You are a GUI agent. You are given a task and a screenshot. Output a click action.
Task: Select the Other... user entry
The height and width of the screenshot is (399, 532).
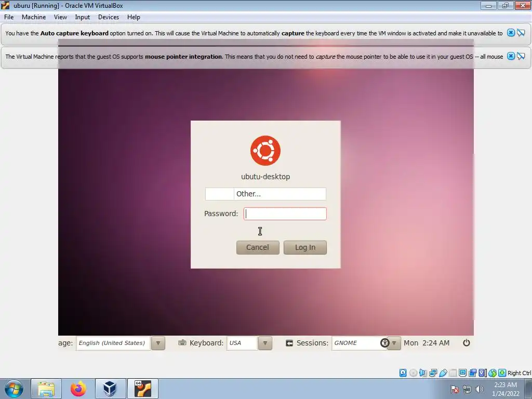click(x=265, y=194)
